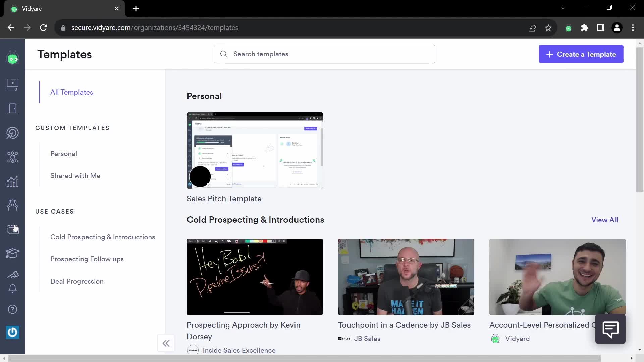The height and width of the screenshot is (362, 644).
Task: Select Personal custom templates
Action: [64, 154]
